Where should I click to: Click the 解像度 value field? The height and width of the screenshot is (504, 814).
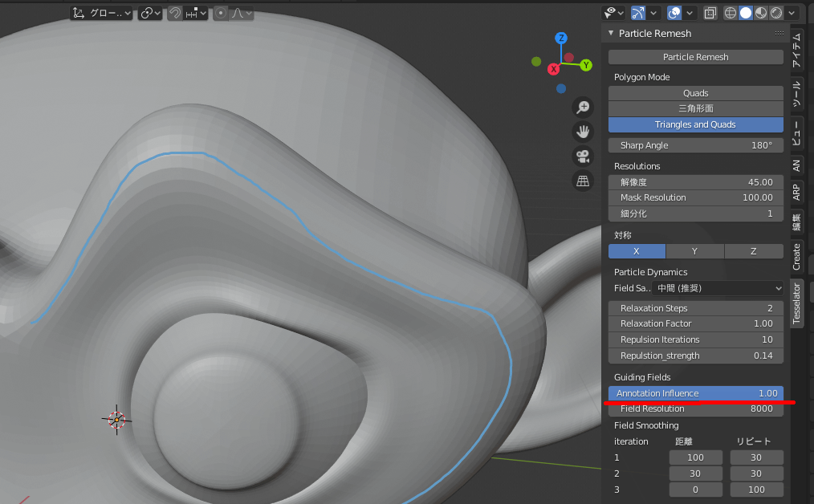696,182
